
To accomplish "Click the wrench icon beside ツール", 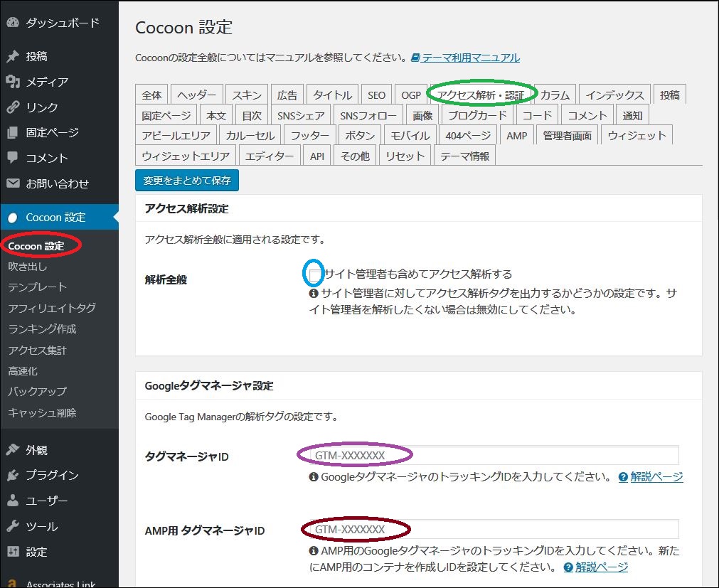I will 13,526.
